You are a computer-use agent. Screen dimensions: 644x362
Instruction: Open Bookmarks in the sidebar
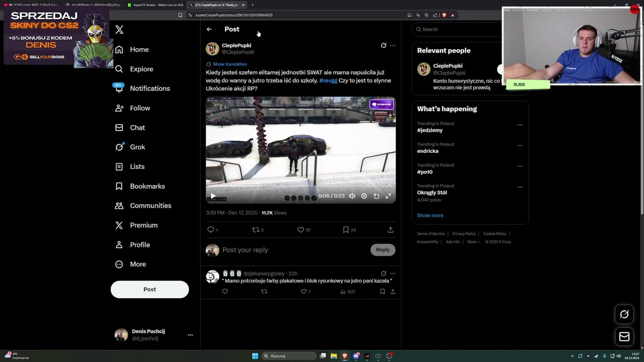(x=140, y=186)
